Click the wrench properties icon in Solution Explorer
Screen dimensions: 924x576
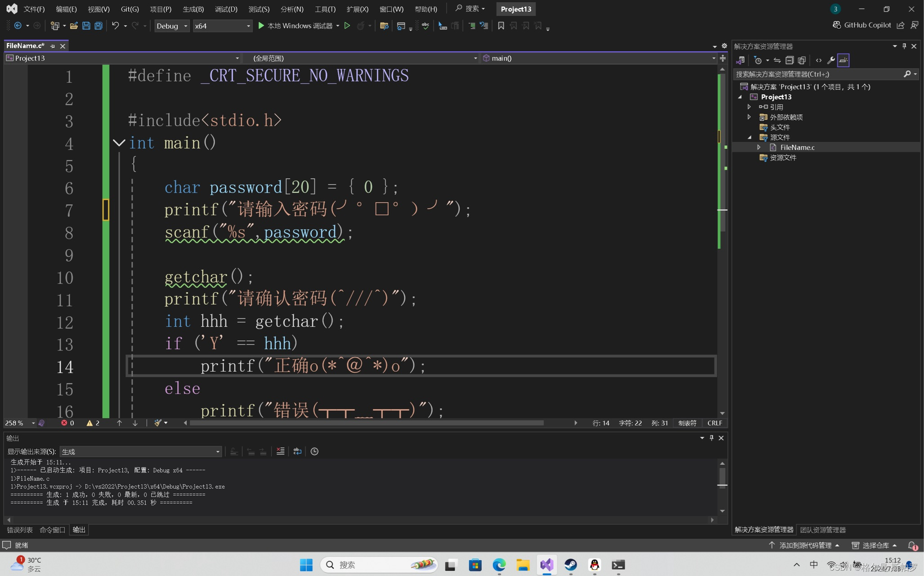click(831, 60)
